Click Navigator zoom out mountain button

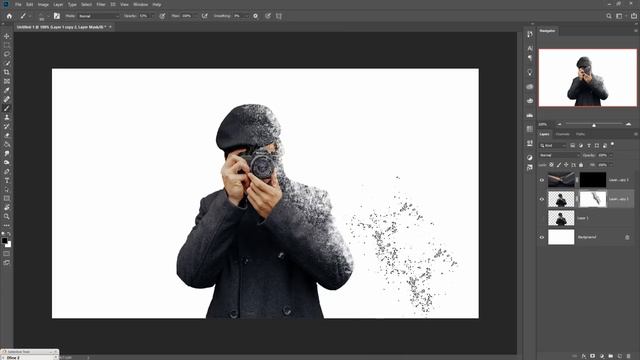coord(560,124)
